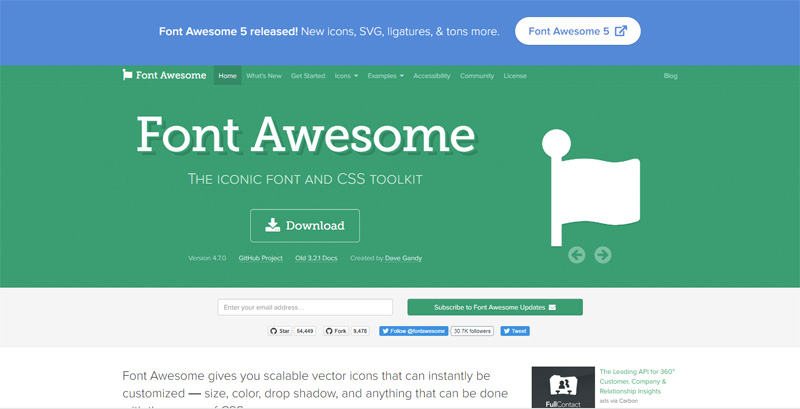This screenshot has height=409, width=800.
Task: Click the Version 4.7.0 text
Action: 207,258
